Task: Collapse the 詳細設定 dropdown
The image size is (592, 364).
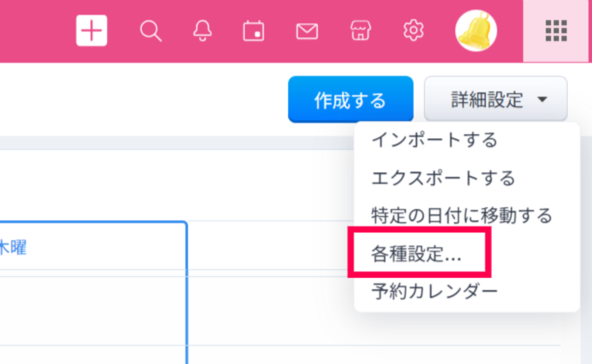Action: click(x=495, y=99)
